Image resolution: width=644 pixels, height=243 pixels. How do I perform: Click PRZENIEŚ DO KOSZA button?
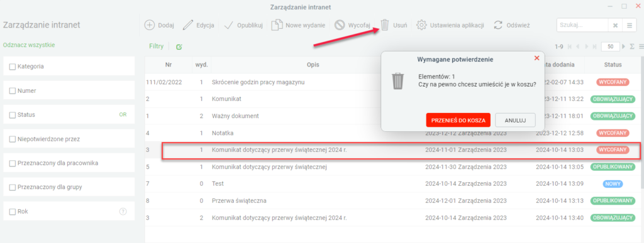click(458, 121)
